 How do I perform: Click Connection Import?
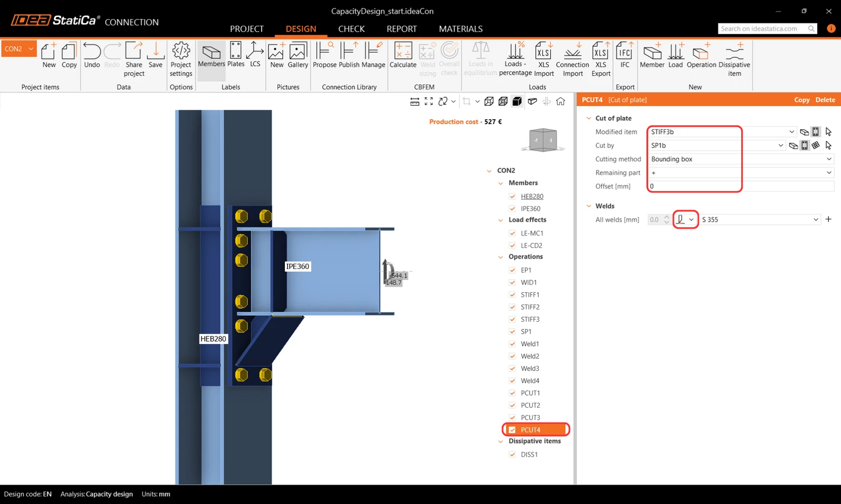[572, 59]
